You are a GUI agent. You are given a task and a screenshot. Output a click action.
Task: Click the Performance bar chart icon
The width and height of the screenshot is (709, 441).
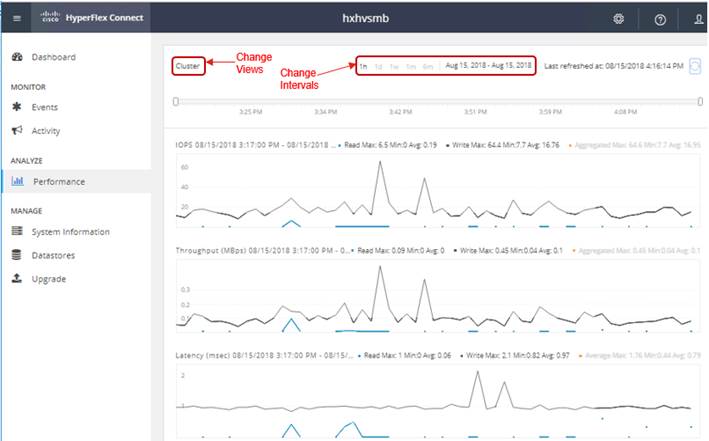coord(18,181)
